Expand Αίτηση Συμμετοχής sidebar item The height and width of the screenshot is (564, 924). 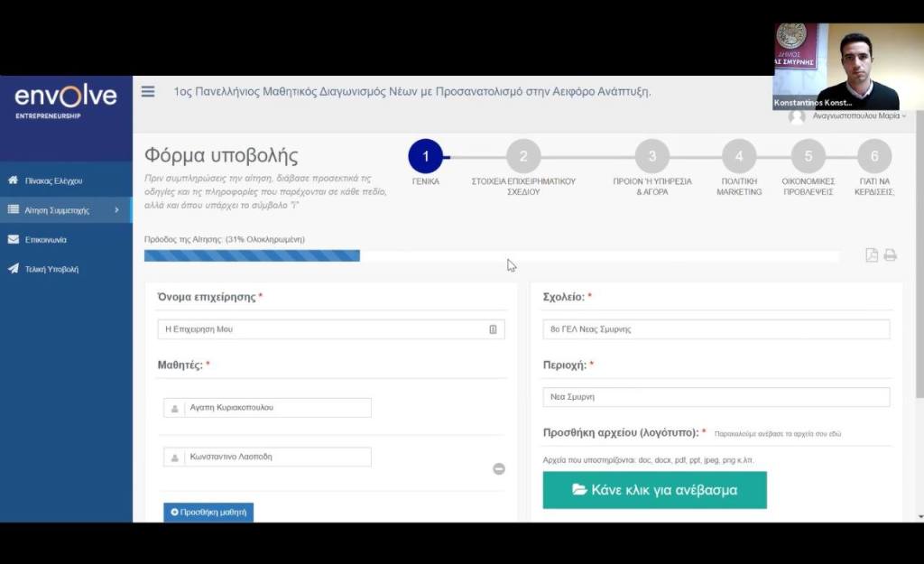tap(65, 210)
